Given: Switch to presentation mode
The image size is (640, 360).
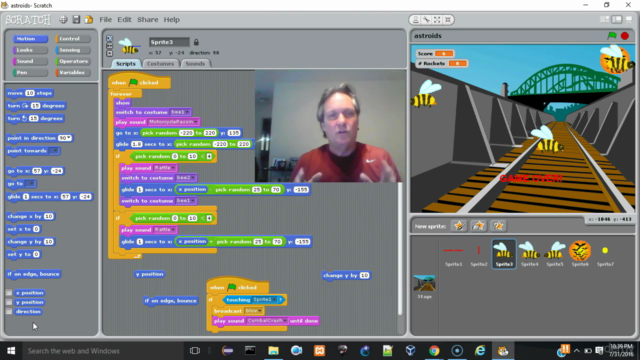Looking at the screenshot, I should (629, 20).
